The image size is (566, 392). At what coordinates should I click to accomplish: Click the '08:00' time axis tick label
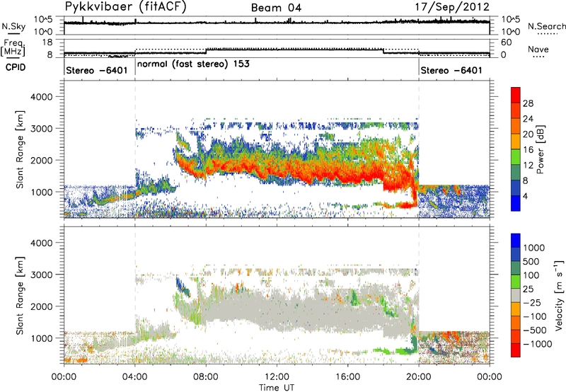206,377
